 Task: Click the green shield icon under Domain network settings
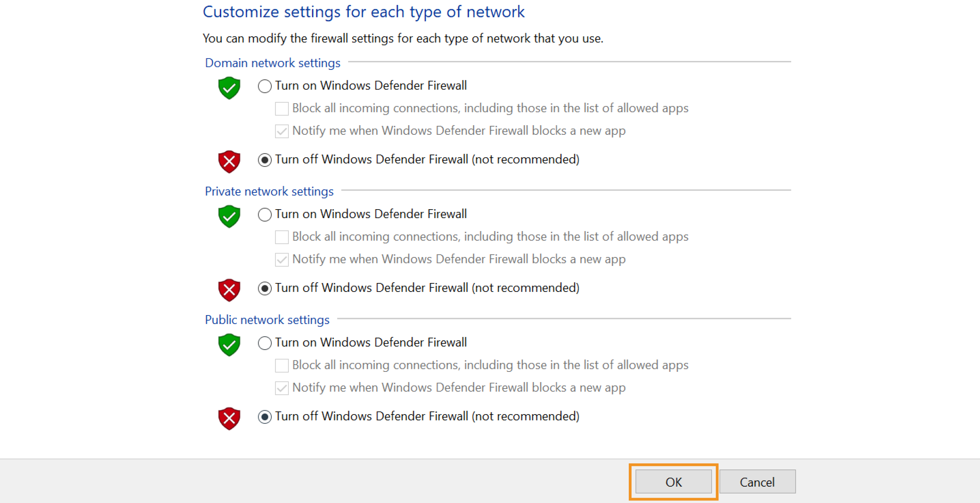[229, 88]
